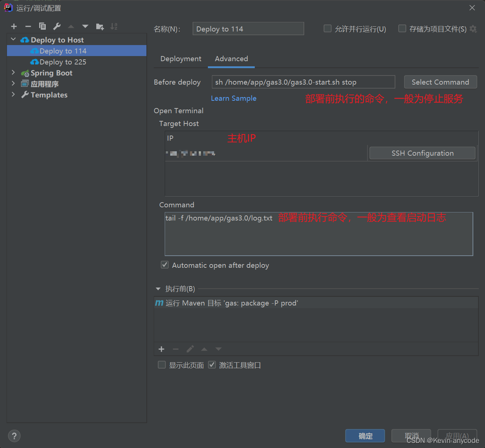Open gear settings beside store as project file
Viewport: 485px width, 448px height.
(x=473, y=29)
